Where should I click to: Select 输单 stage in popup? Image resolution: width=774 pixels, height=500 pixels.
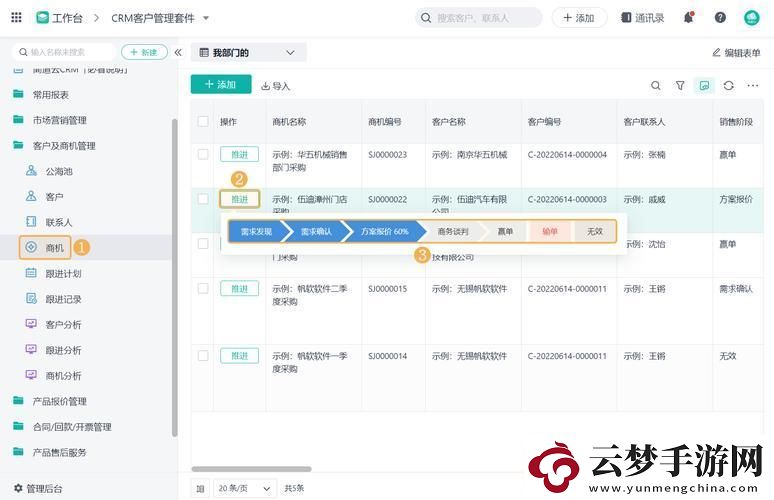pos(550,231)
